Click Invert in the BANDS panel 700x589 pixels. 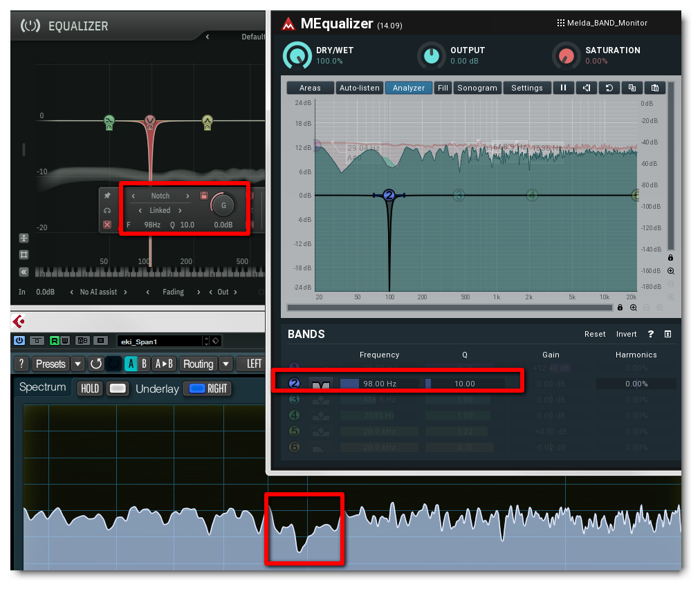pyautogui.click(x=627, y=334)
